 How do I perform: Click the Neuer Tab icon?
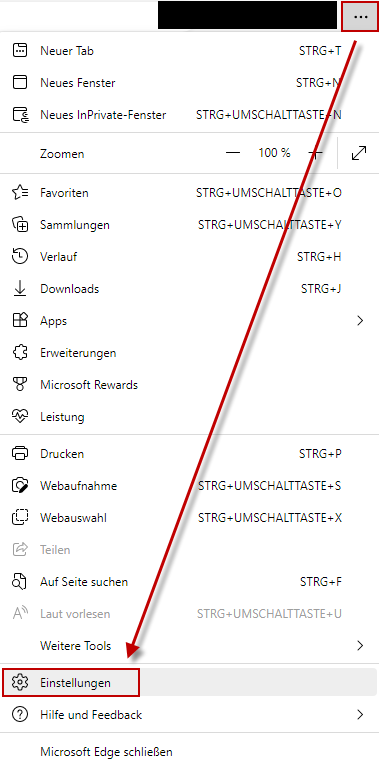pos(20,51)
